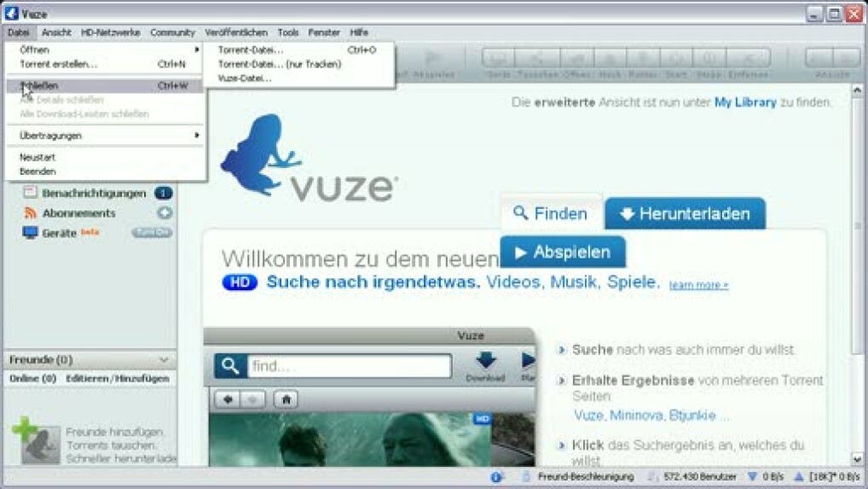868x489 pixels.
Task: Switch to the Herunterladen tab
Action: [x=685, y=214]
